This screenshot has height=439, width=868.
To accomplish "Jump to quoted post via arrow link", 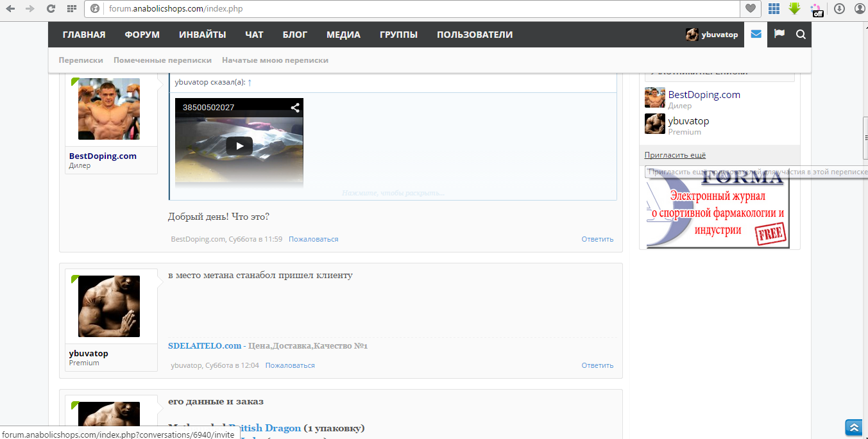I will coord(250,82).
